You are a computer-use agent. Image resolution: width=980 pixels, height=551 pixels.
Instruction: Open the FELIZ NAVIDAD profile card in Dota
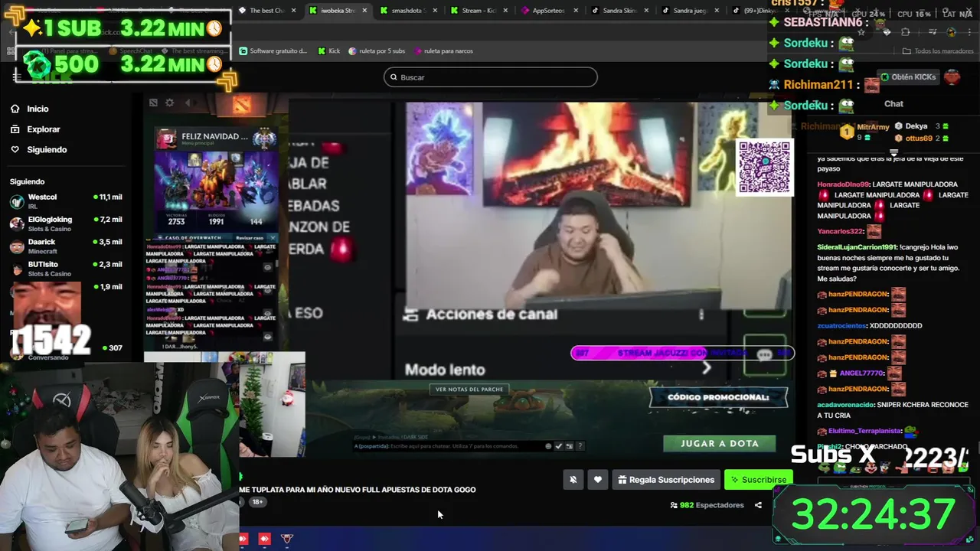tap(216, 139)
